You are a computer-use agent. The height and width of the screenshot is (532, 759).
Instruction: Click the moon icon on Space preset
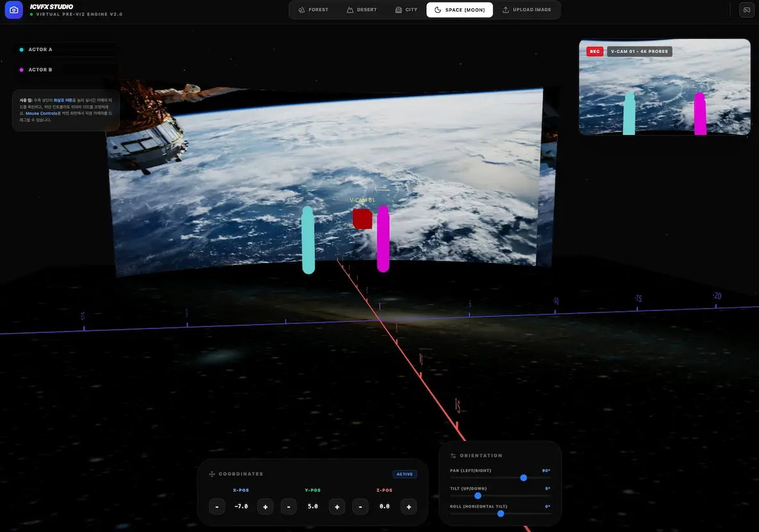(x=436, y=10)
